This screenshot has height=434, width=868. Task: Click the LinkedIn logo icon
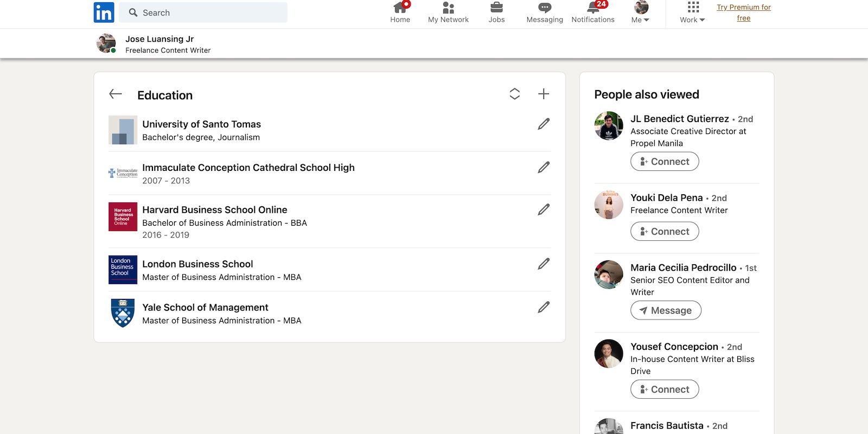point(104,12)
